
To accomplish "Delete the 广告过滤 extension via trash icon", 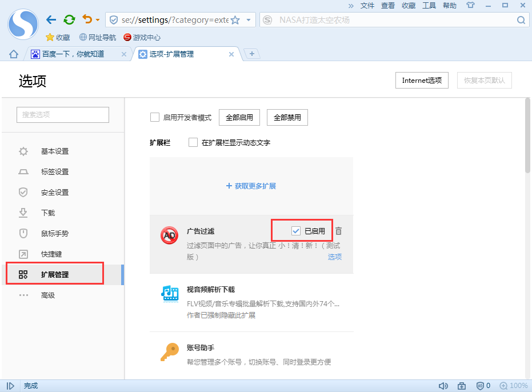I will click(339, 231).
